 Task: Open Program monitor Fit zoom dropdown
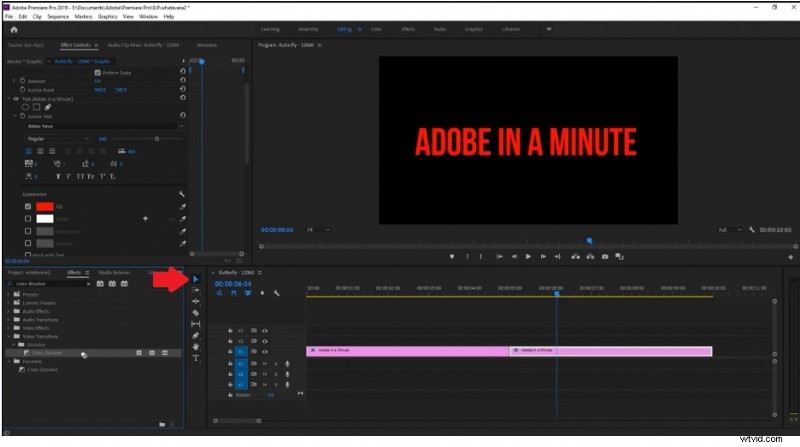(318, 230)
